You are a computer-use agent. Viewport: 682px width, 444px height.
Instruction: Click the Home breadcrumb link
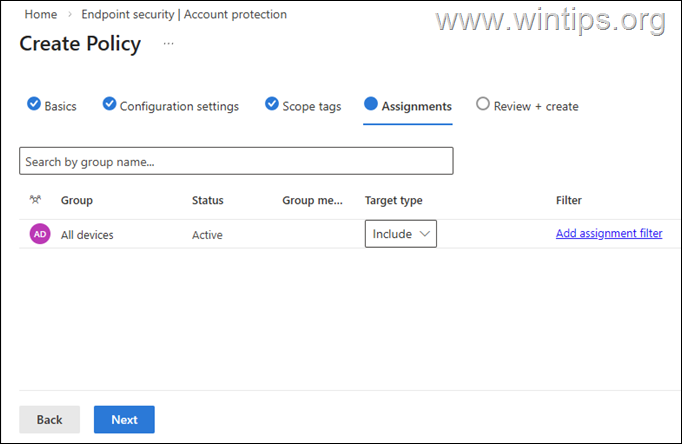click(40, 14)
